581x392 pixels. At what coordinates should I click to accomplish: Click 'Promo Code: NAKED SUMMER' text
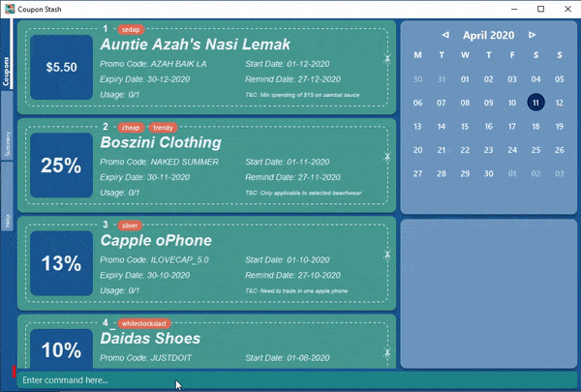pos(160,162)
